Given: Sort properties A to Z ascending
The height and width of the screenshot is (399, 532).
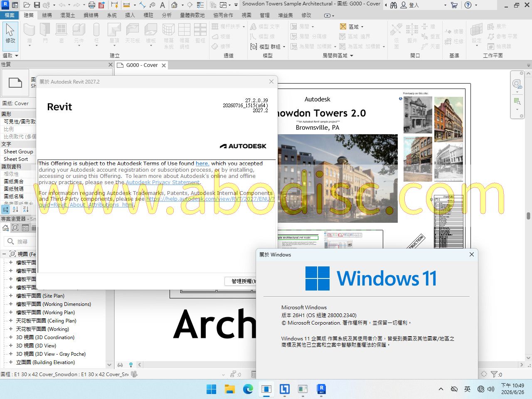Looking at the screenshot, I should coord(15,209).
